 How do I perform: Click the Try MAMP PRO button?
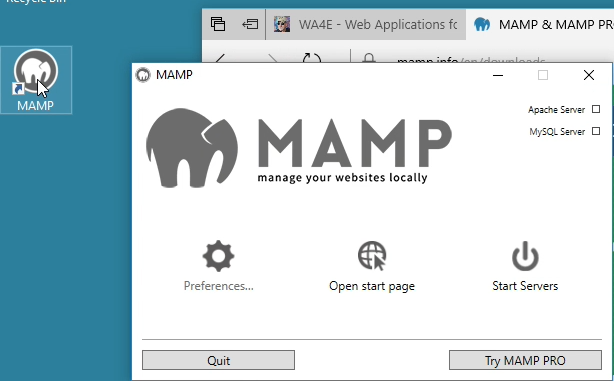point(525,360)
